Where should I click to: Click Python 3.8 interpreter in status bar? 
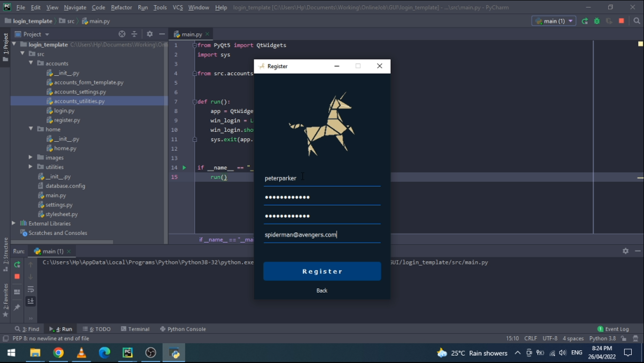point(603,339)
